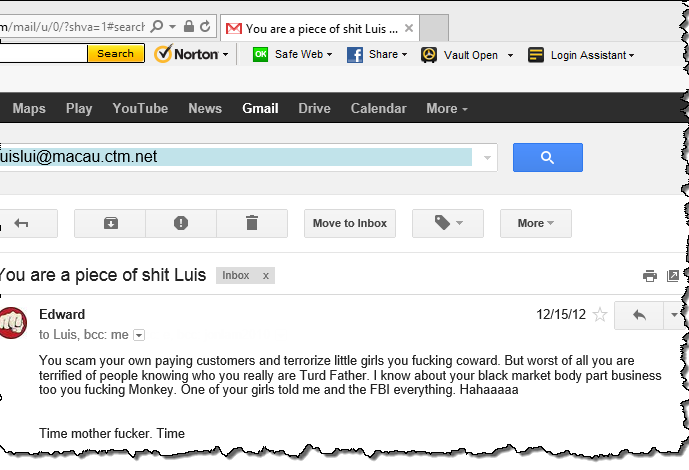Archive this email with the archive icon

(110, 223)
